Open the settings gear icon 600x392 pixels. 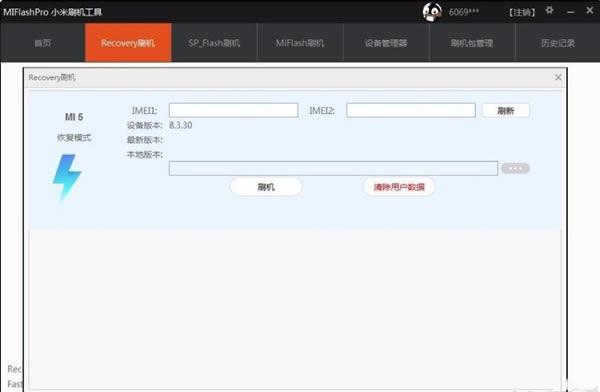coord(549,10)
